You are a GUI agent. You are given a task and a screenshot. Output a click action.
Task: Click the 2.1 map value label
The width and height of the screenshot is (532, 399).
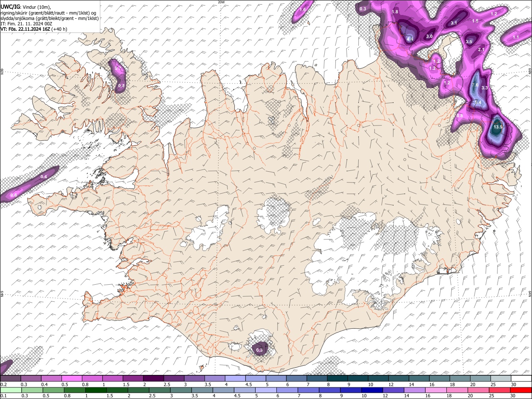[482, 49]
